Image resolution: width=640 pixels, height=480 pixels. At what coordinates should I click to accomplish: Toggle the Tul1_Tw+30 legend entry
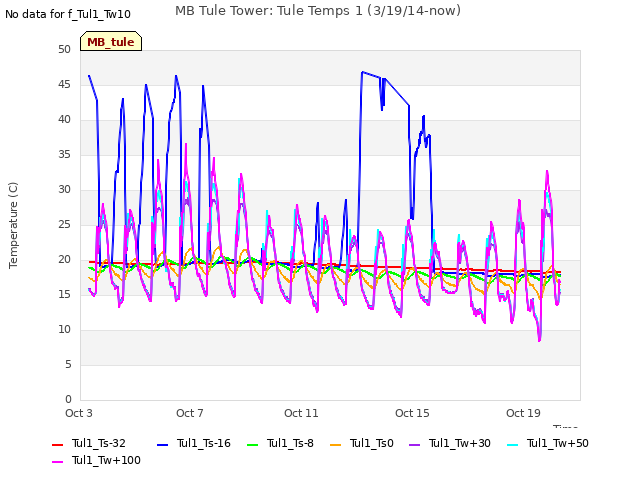pos(450,443)
